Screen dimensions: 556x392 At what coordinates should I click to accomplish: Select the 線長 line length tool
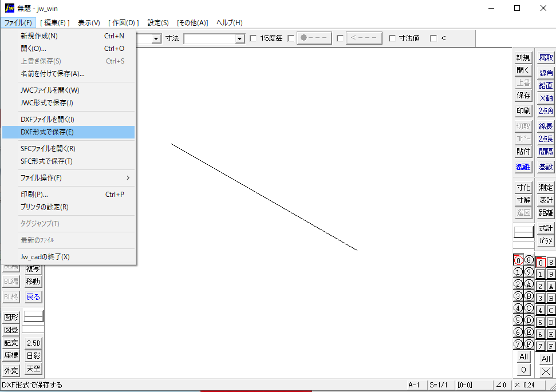pyautogui.click(x=546, y=126)
